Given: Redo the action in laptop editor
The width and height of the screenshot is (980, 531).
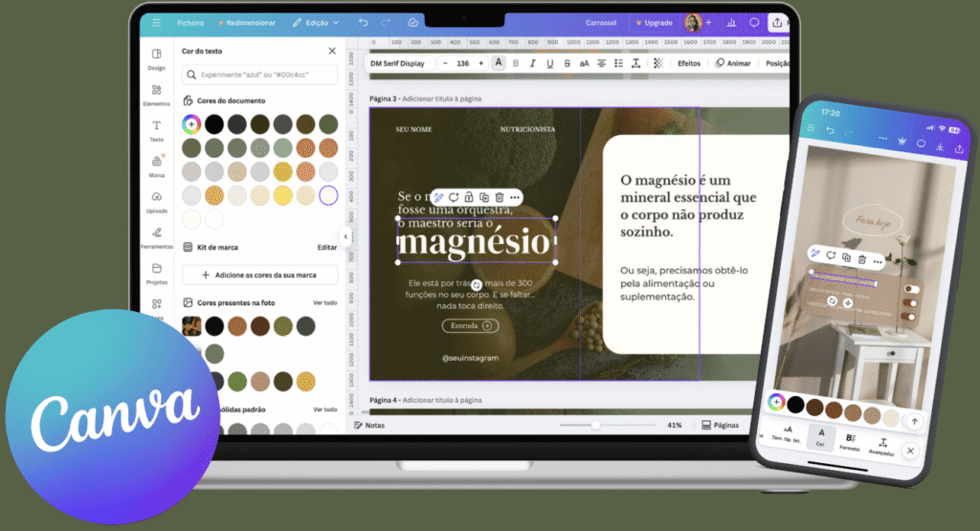Looking at the screenshot, I should (386, 23).
